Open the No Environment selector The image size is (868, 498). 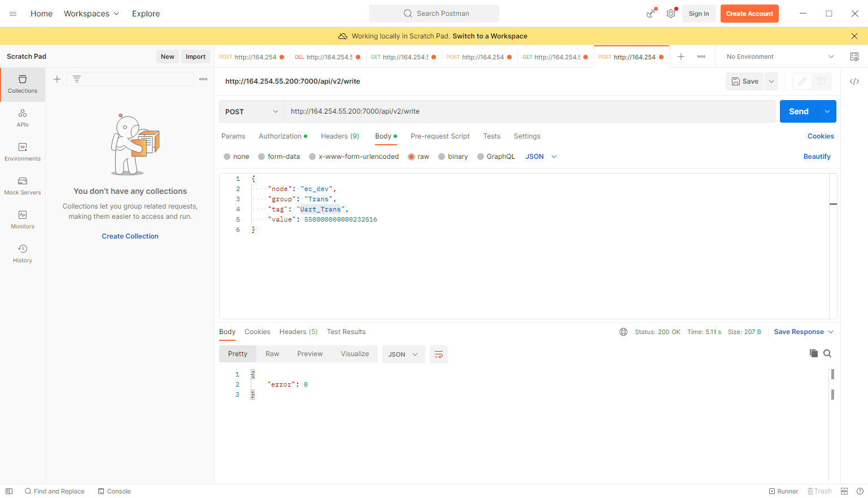(779, 57)
